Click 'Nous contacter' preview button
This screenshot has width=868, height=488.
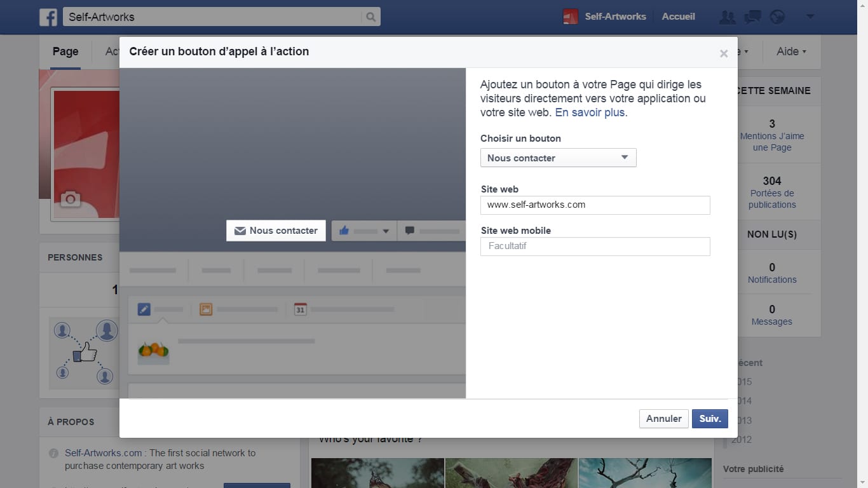tap(276, 231)
